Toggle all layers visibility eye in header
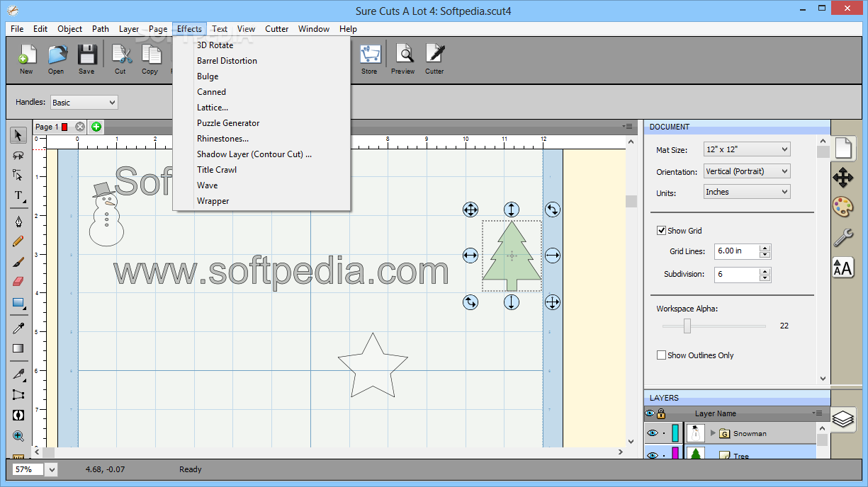The image size is (868, 487). (650, 413)
